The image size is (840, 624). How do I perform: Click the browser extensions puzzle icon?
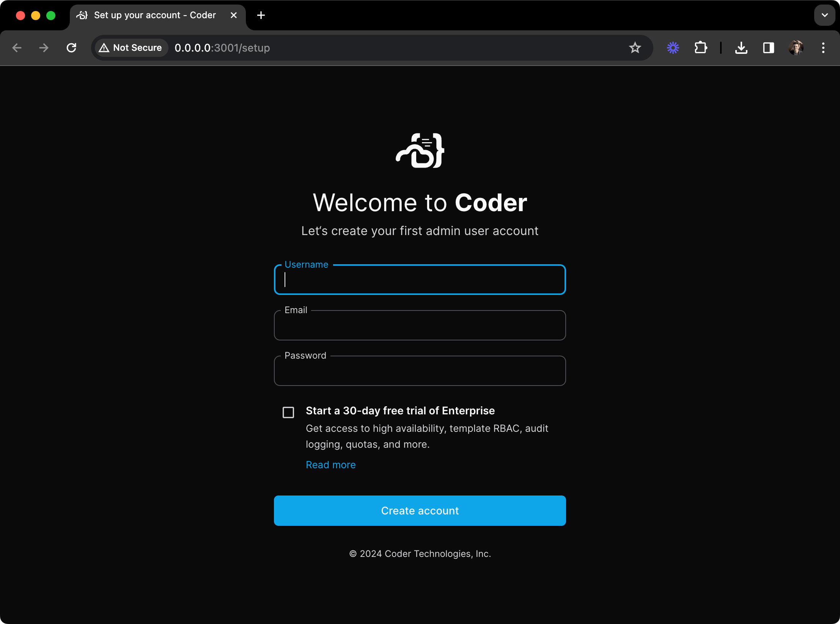700,47
